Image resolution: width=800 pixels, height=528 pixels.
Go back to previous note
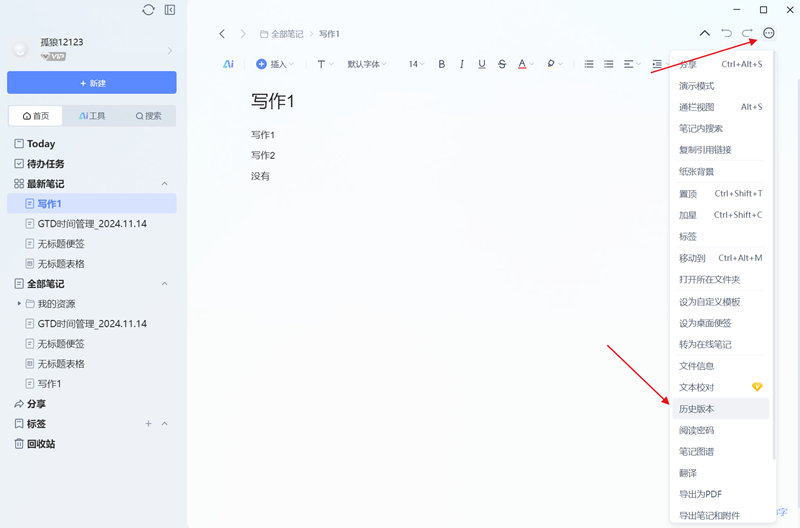[x=222, y=34]
